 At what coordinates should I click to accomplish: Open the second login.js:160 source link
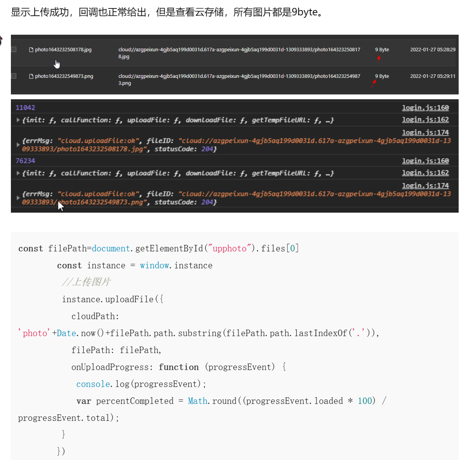pyautogui.click(x=425, y=161)
